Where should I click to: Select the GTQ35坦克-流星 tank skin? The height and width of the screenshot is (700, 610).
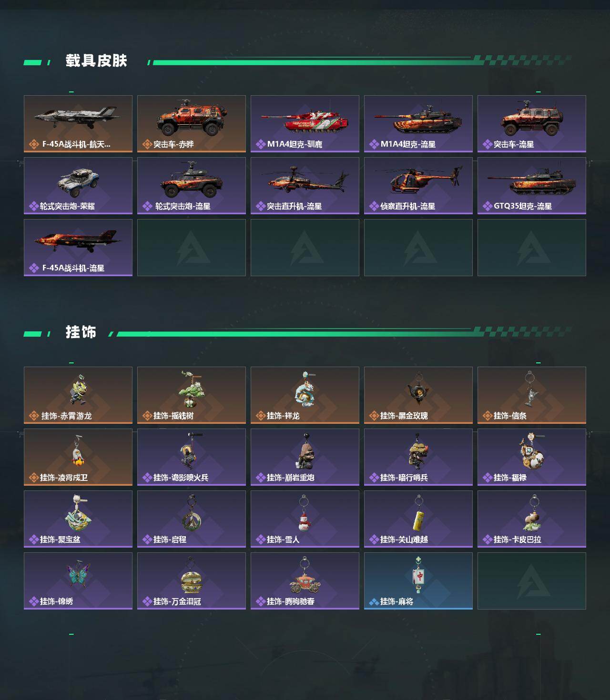coord(532,186)
